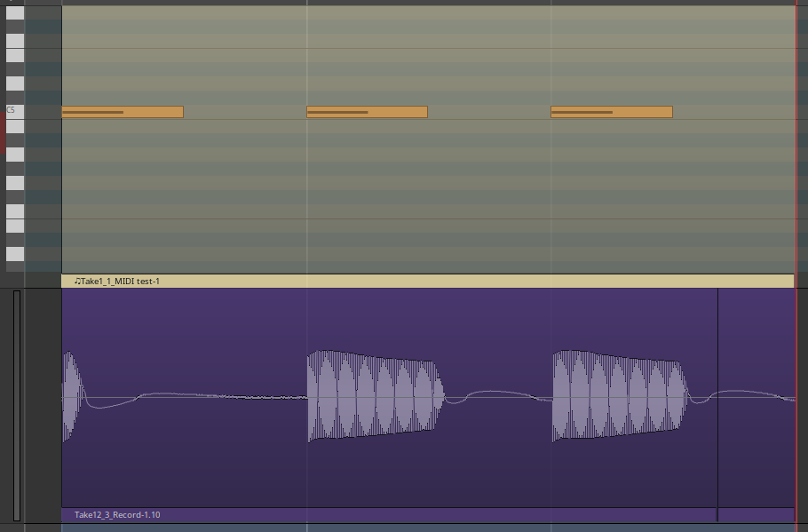Screen dimensions: 808x532
Task: Click the first short waveform burst
Action: point(72,396)
